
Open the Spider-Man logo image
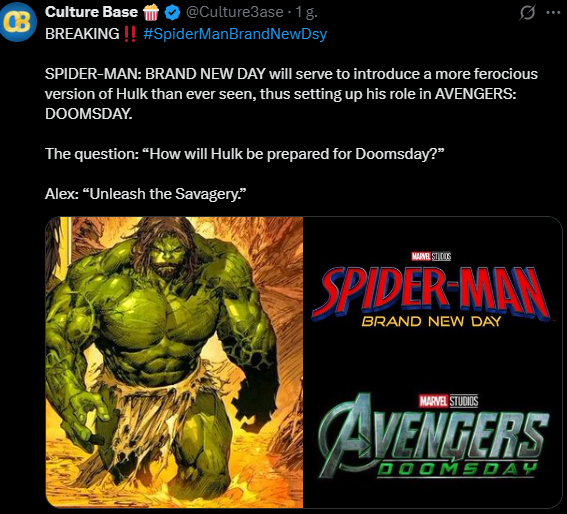pos(431,295)
